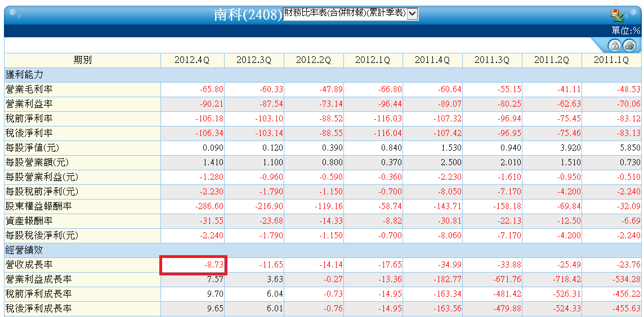Viewport: 644px width, 317px height.
Task: Click the 每股稅前淨利(元) row label
Action: [42, 192]
